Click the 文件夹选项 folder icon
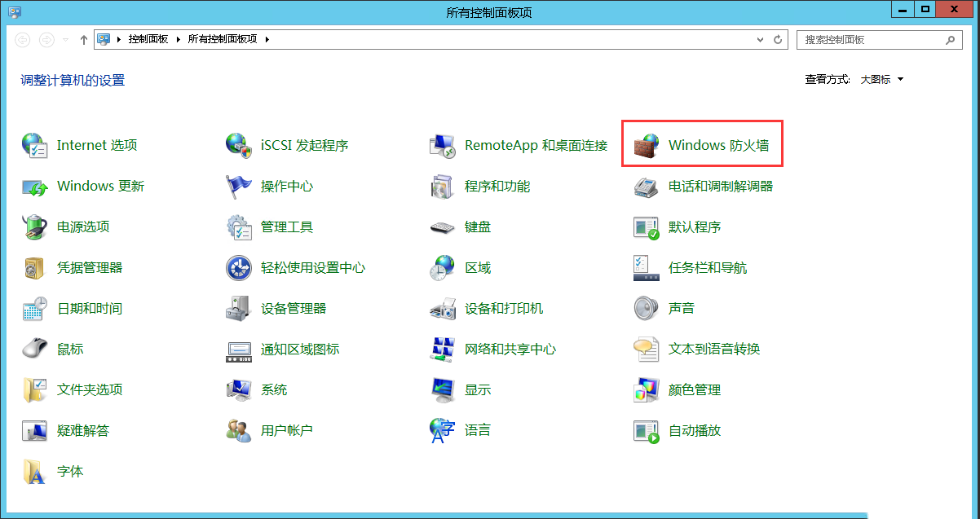 (x=34, y=389)
